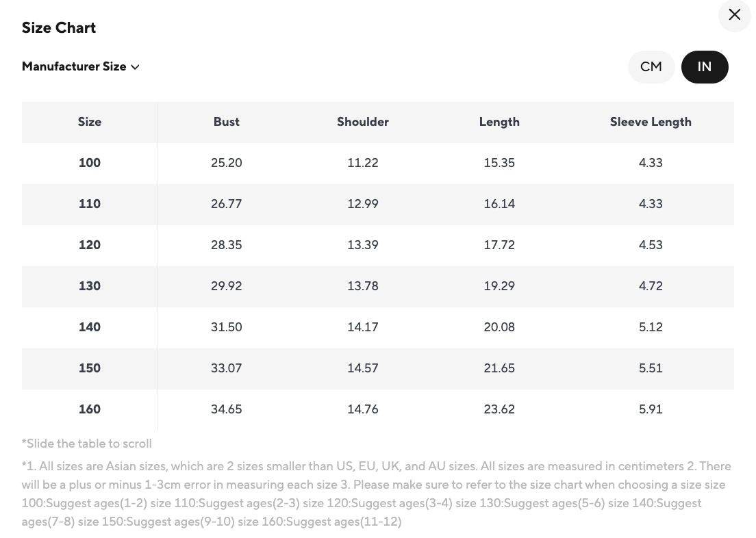This screenshot has width=756, height=538.
Task: Click the chevron next to Manufacturer Size
Action: point(136,67)
